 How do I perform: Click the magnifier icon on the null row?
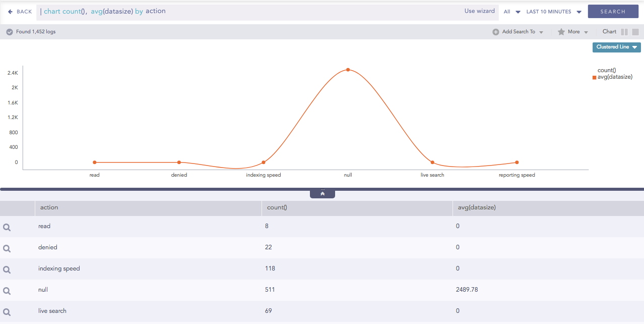[7, 290]
